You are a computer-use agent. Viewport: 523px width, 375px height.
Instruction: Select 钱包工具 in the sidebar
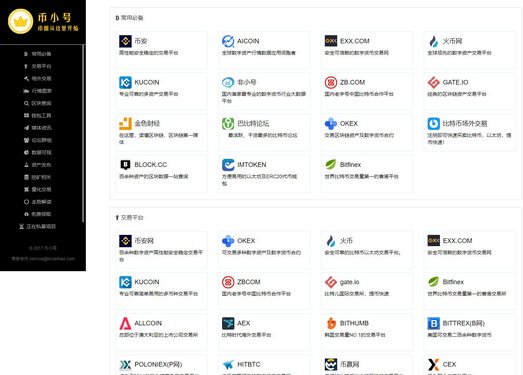37,115
